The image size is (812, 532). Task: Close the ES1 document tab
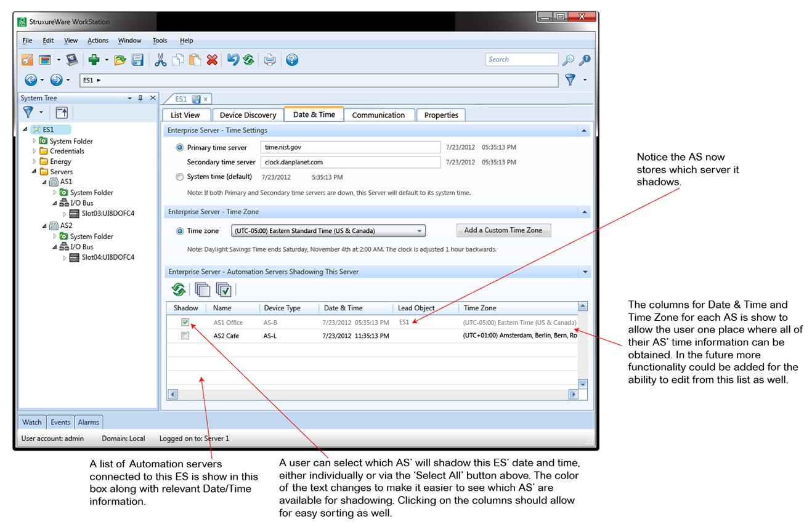[206, 99]
